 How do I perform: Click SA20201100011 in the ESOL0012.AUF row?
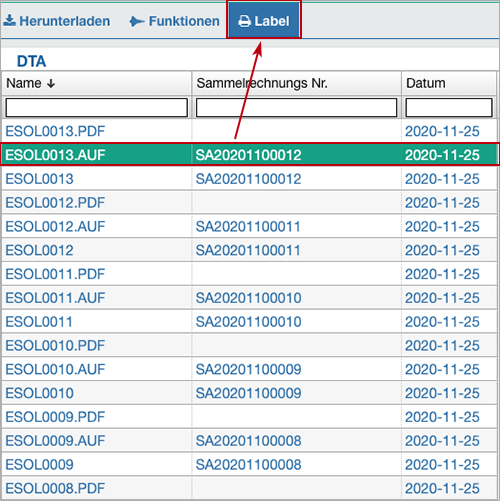point(248,227)
